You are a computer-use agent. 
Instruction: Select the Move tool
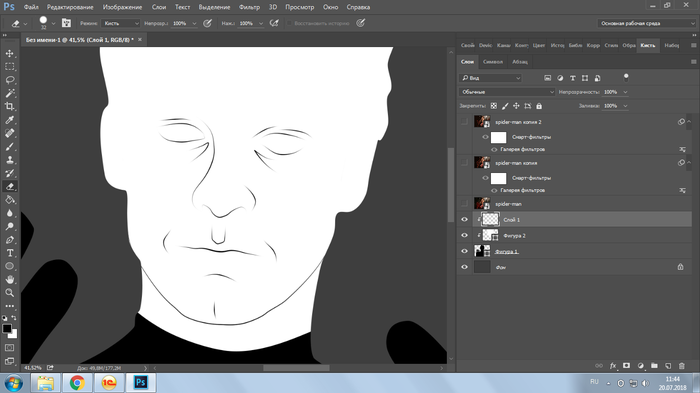[x=9, y=54]
